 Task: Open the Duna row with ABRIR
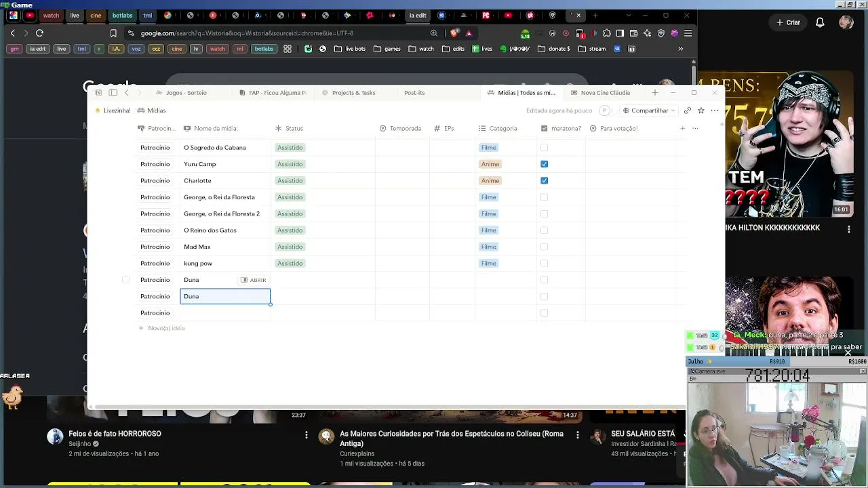point(254,280)
